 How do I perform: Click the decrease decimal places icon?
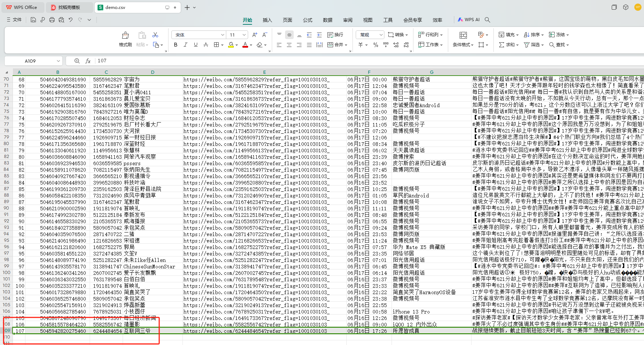[x=406, y=45]
